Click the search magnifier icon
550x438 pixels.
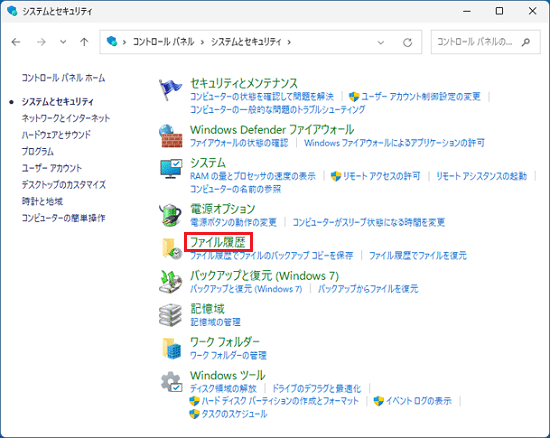click(x=525, y=42)
